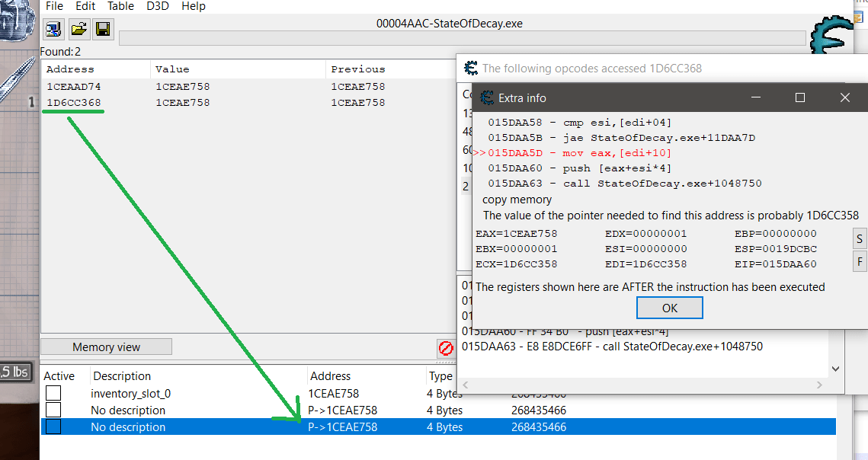
Task: Click the S button in Extra info
Action: (859, 239)
